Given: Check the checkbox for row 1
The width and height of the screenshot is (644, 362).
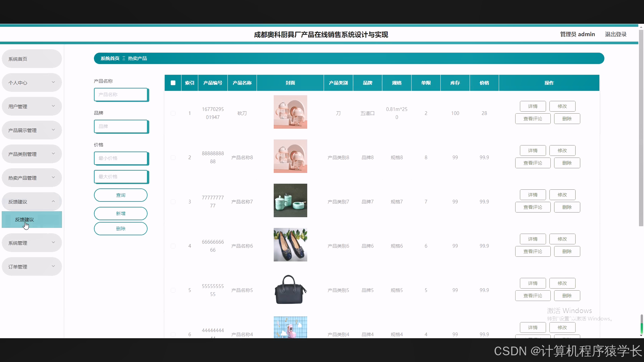Looking at the screenshot, I should pyautogui.click(x=173, y=113).
